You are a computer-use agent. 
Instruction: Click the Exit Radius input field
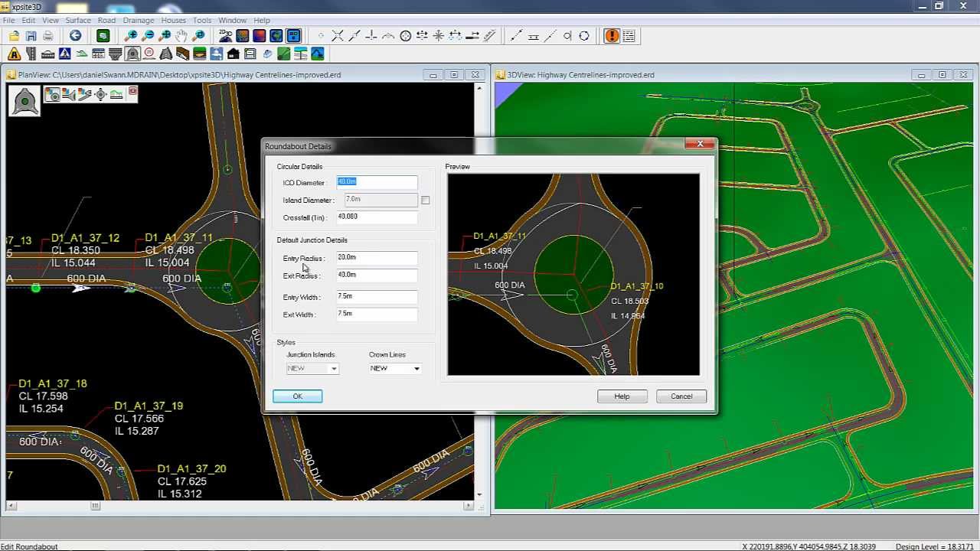(377, 275)
